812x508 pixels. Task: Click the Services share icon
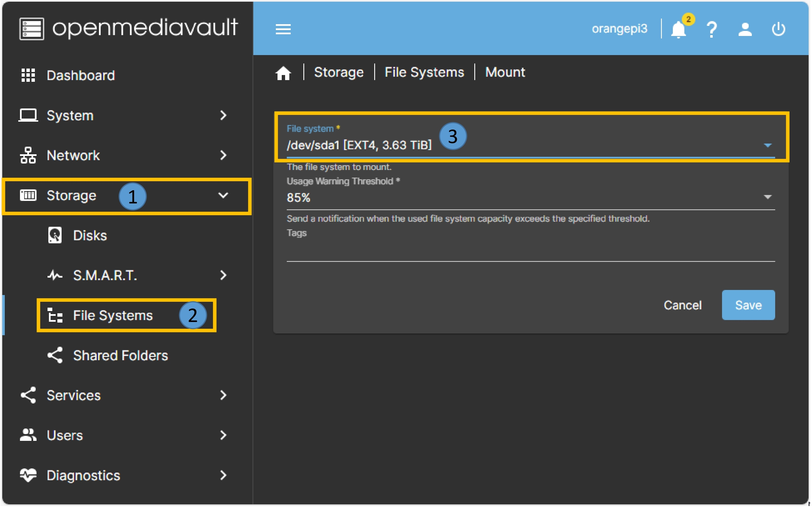click(x=28, y=395)
